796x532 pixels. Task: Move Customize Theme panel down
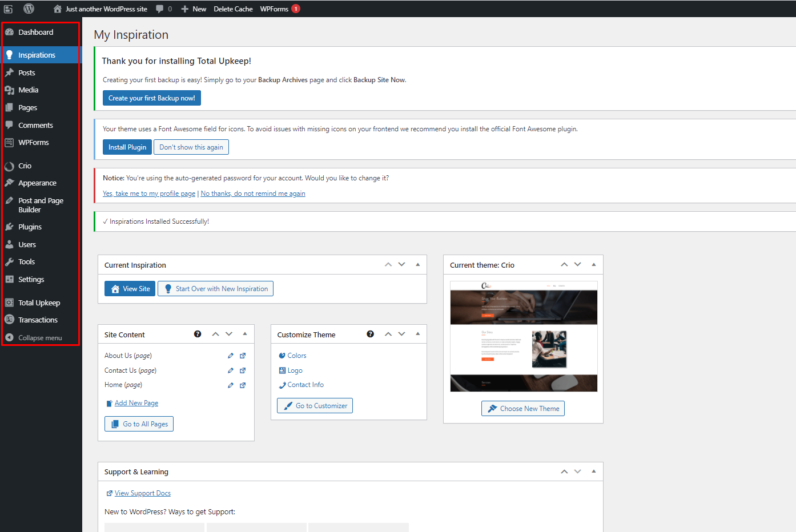tap(402, 334)
